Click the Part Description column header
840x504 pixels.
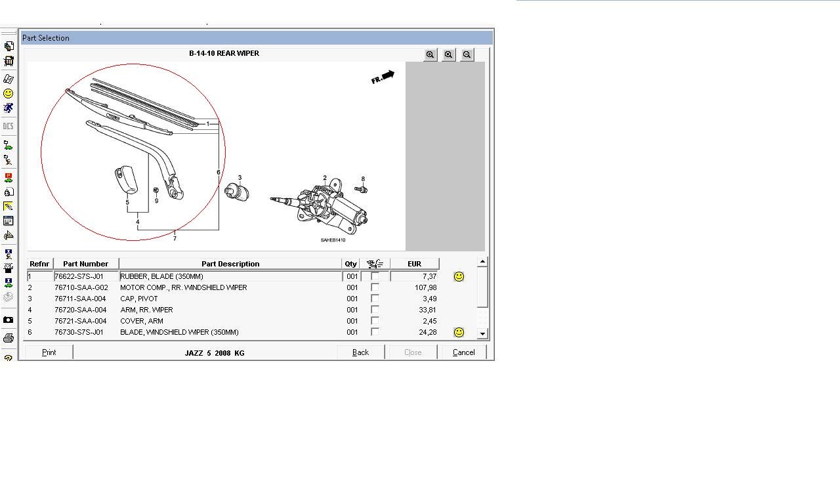tap(230, 264)
